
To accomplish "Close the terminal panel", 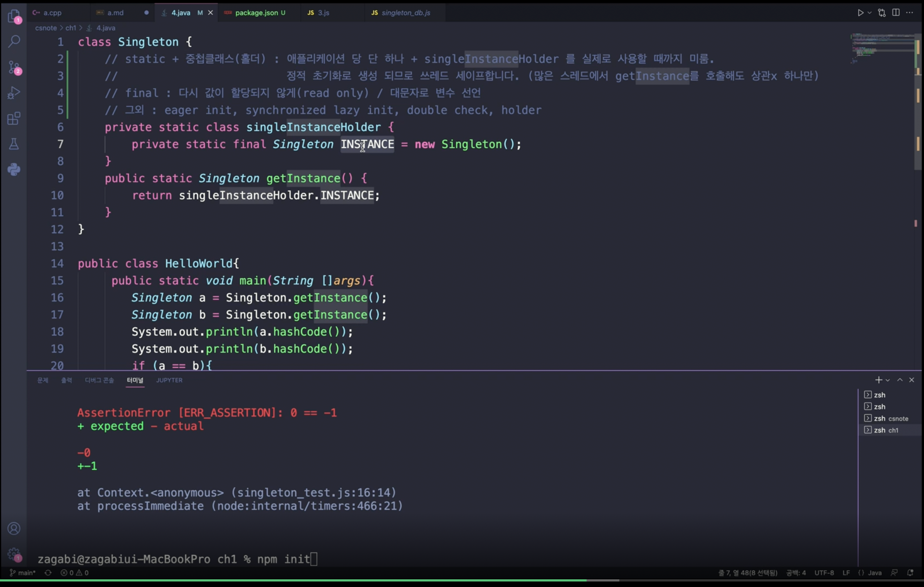I will 912,380.
